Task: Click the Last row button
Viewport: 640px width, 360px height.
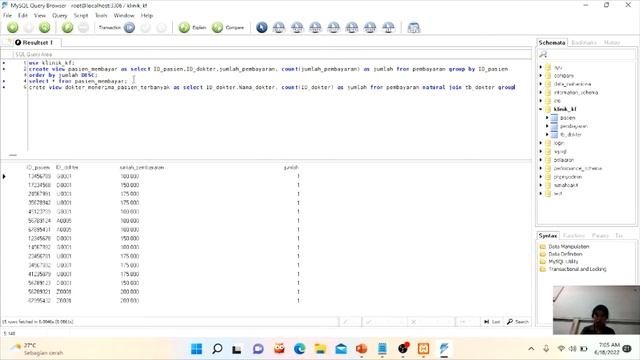Action: pyautogui.click(x=492, y=322)
